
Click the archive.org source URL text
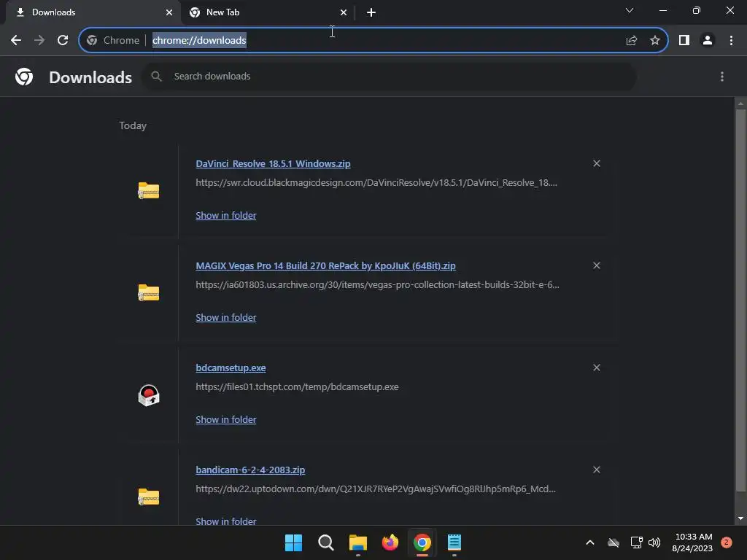tap(377, 285)
